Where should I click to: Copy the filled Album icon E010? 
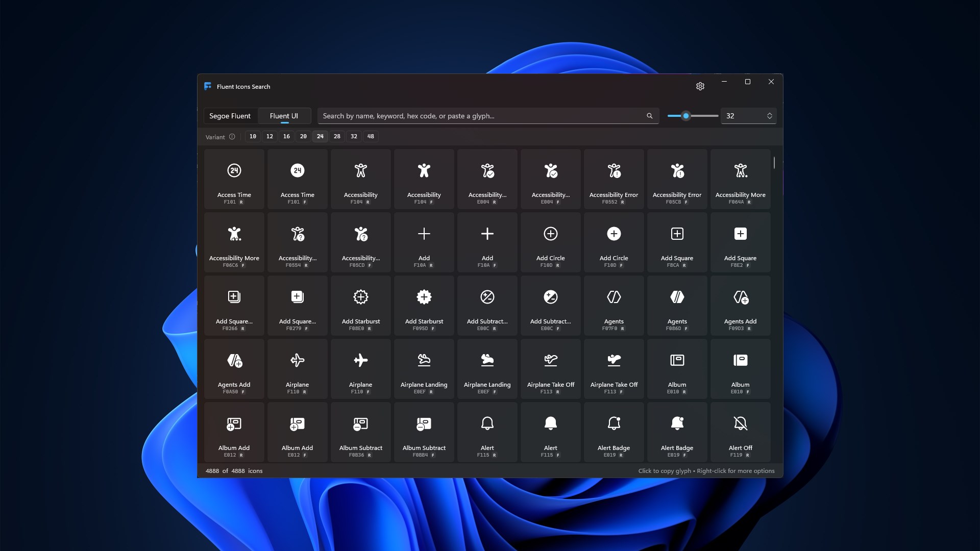741,369
